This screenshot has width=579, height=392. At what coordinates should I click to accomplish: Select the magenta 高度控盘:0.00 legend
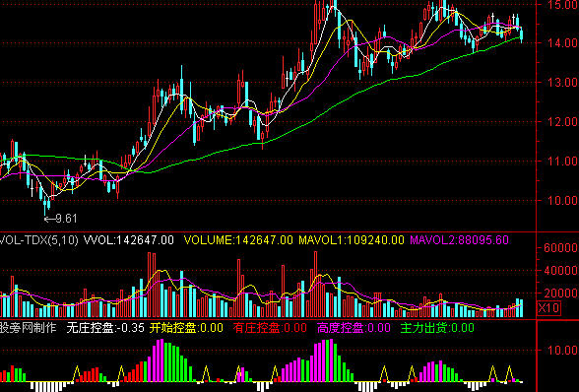(x=354, y=328)
